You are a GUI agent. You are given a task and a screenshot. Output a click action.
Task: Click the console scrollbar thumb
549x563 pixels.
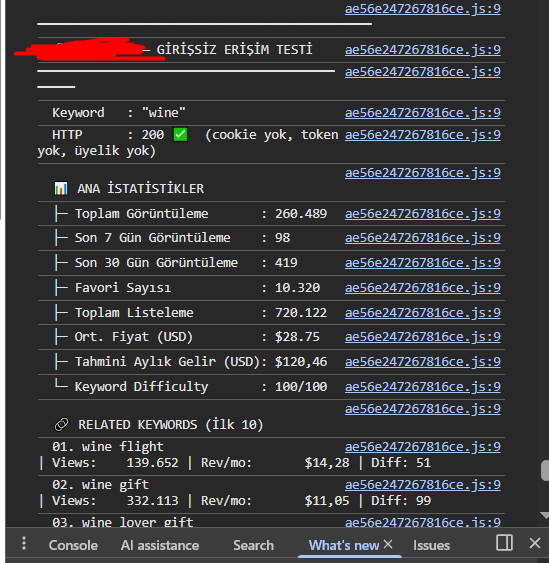coord(545,470)
